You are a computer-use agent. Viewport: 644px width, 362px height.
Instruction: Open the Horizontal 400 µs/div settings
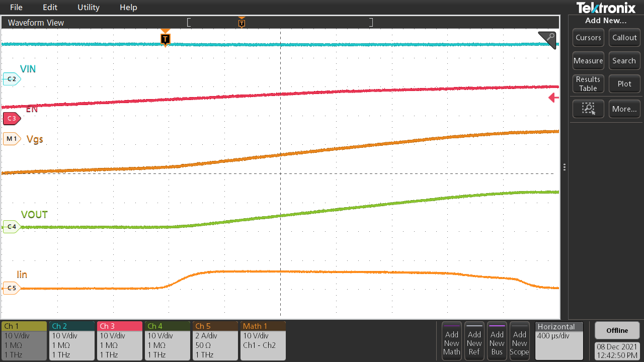tap(559, 341)
